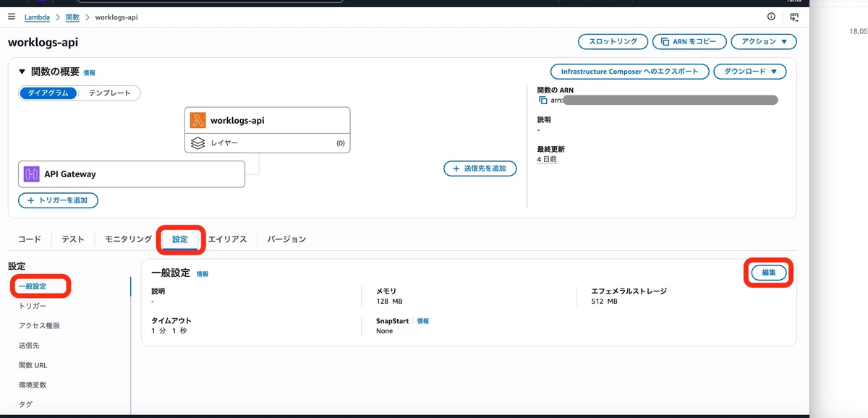Click the 1 分 1 秒 timeout value
This screenshot has width=868, height=418.
(x=169, y=330)
